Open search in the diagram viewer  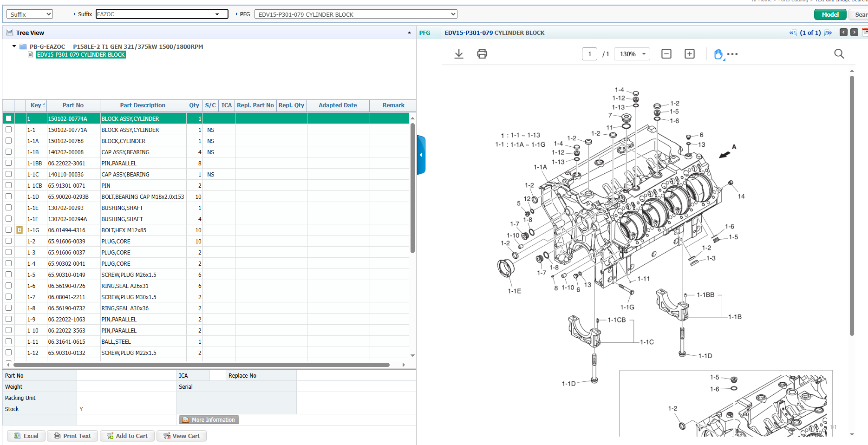(x=839, y=54)
